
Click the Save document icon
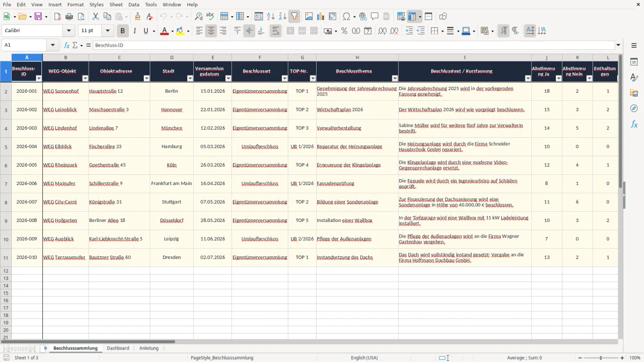click(x=38, y=17)
